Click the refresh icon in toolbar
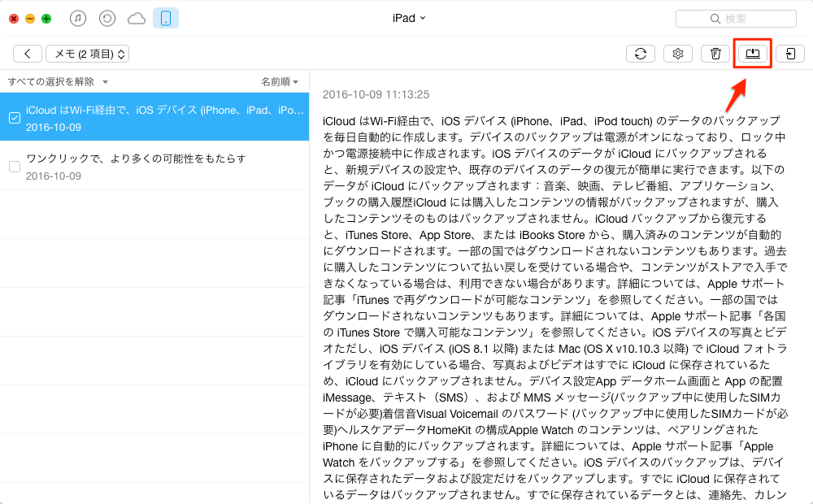 pyautogui.click(x=641, y=54)
